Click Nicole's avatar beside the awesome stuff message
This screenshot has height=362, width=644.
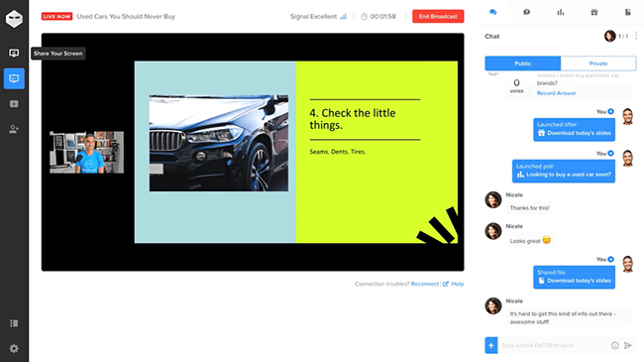click(x=493, y=306)
